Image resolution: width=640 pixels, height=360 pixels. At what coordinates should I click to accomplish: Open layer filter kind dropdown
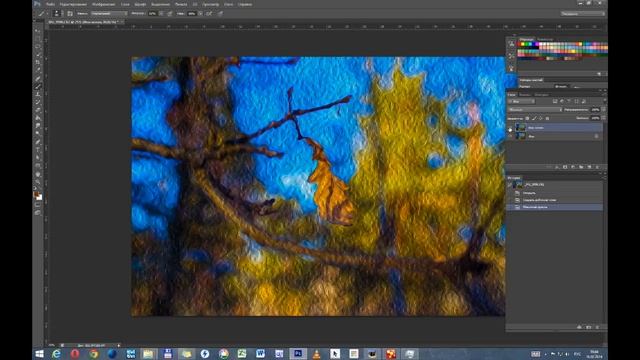click(522, 101)
